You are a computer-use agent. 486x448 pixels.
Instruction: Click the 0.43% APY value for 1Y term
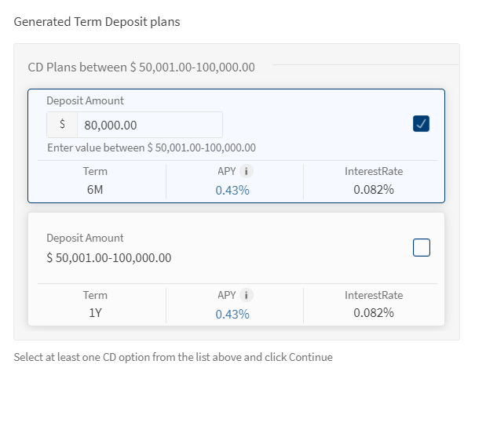232,314
